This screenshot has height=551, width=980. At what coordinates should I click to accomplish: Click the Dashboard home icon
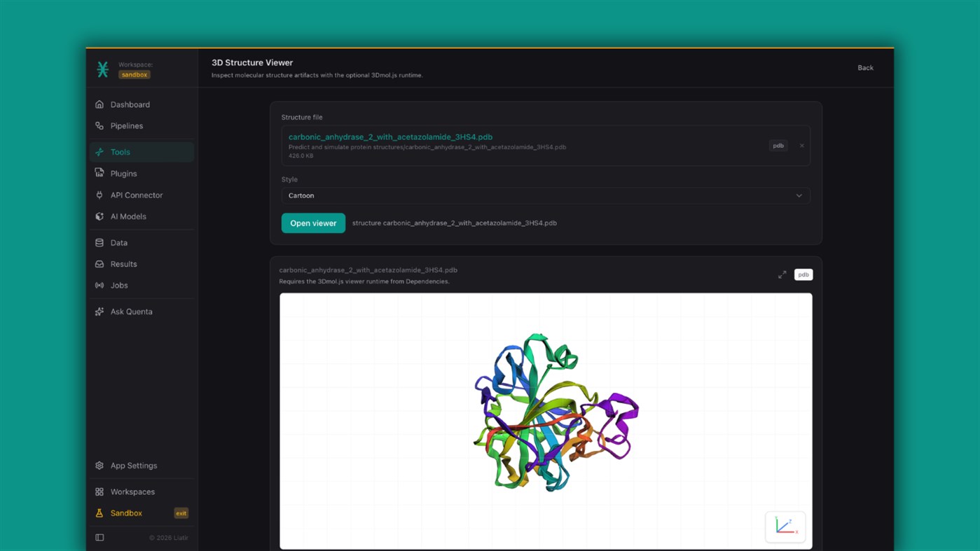pyautogui.click(x=99, y=104)
